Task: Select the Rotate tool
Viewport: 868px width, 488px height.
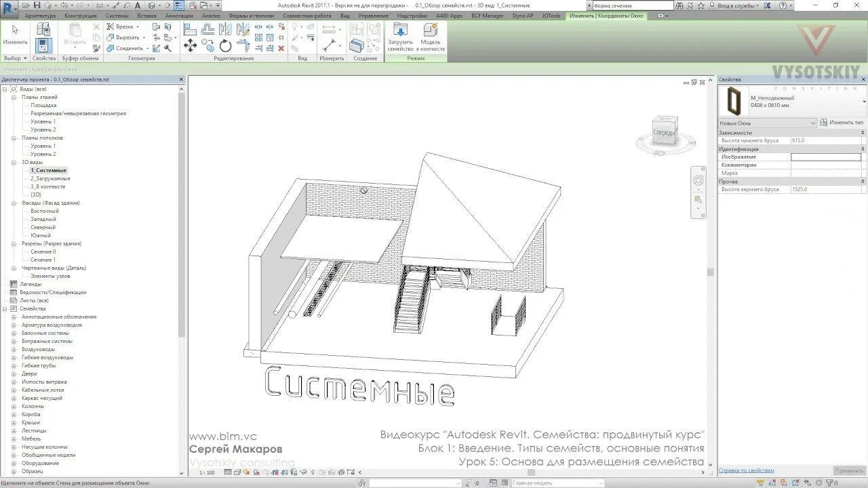Action: pyautogui.click(x=225, y=45)
